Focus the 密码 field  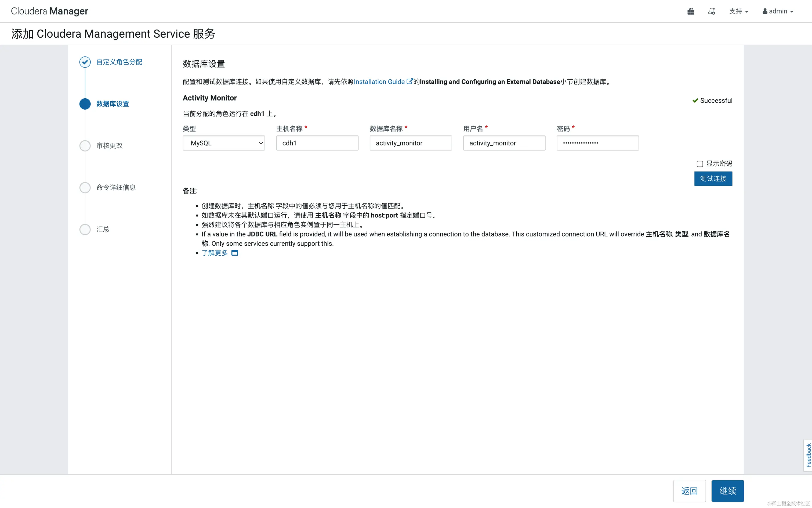(x=598, y=143)
